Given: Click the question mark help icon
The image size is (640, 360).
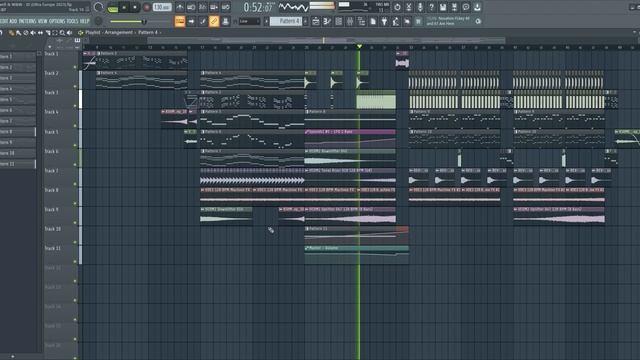Looking at the screenshot, I should pyautogui.click(x=431, y=7).
